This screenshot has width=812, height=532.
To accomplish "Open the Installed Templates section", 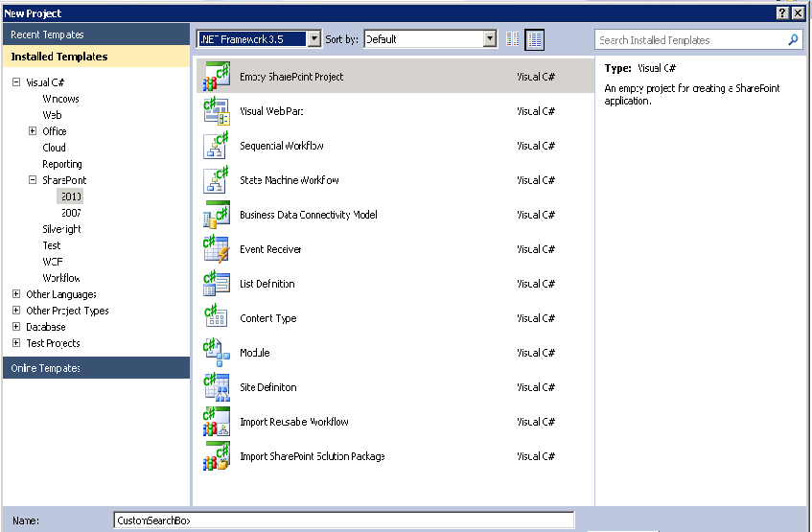I will [96, 57].
